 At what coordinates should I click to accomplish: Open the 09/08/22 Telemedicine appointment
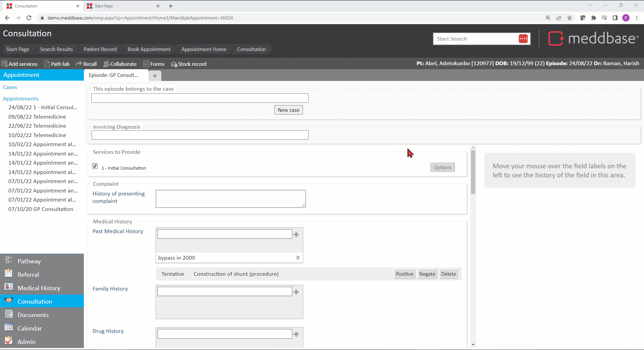37,117
